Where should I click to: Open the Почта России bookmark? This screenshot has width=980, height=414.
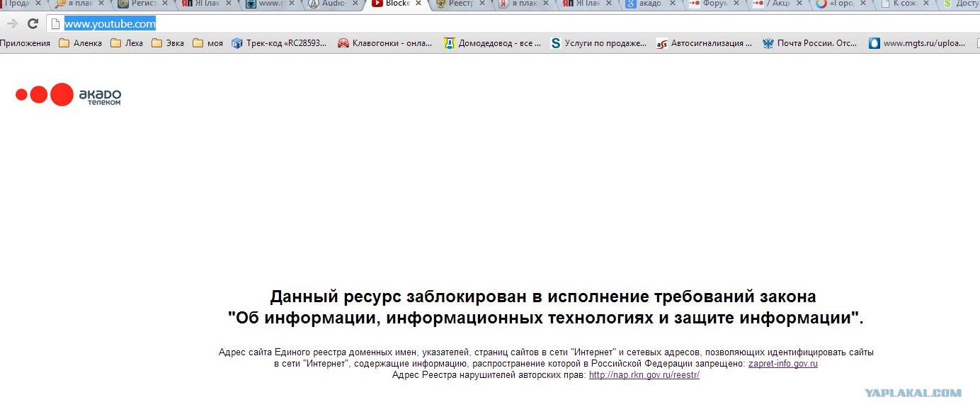tap(810, 43)
